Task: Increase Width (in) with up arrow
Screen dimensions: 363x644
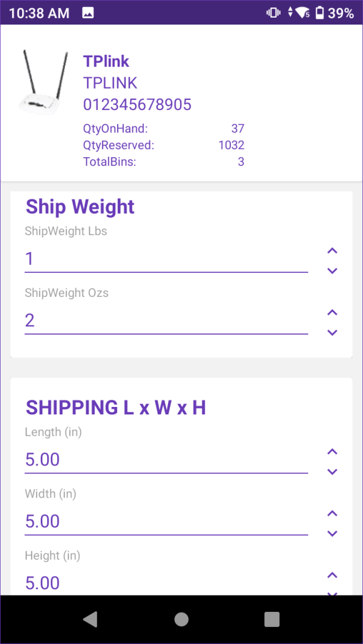Action: [x=332, y=514]
